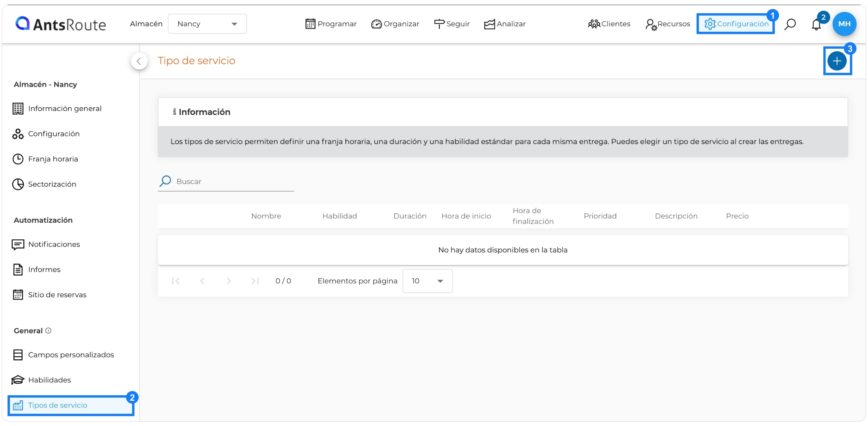Open the Recursos menu
The height and width of the screenshot is (426, 868).
(668, 24)
